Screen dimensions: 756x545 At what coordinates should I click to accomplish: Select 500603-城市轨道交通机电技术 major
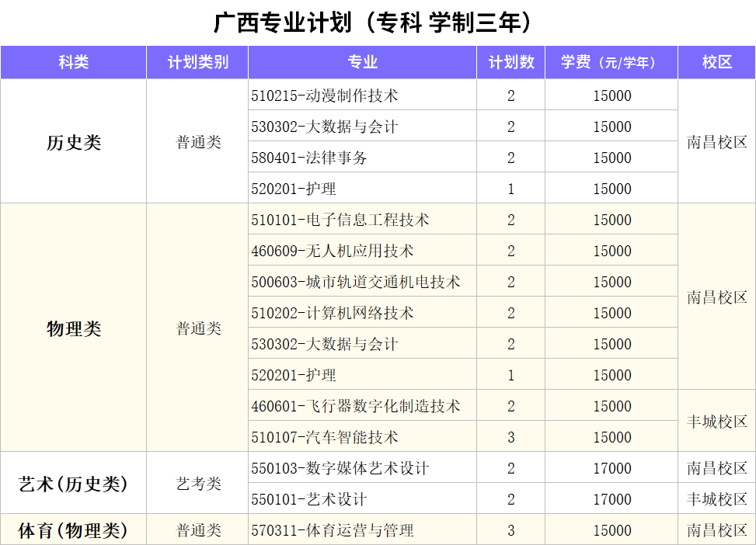click(x=356, y=282)
